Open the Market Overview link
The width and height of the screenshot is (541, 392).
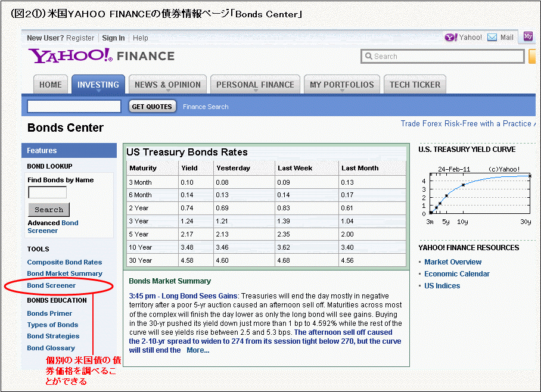pos(453,262)
